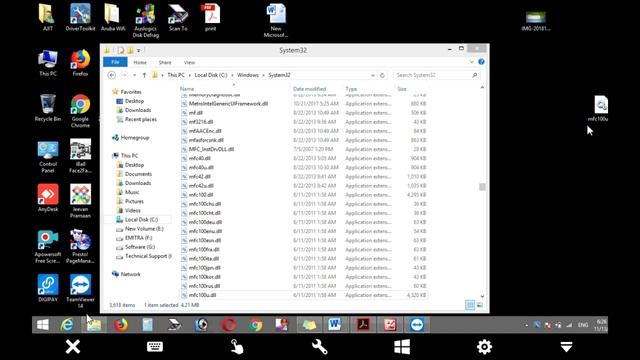Click the Windows breadcrumb in address bar
Image resolution: width=640 pixels, height=360 pixels.
coord(248,75)
